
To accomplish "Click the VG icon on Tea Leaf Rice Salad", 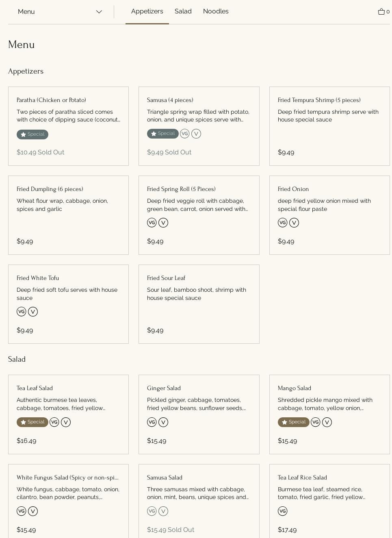I will click(x=283, y=511).
